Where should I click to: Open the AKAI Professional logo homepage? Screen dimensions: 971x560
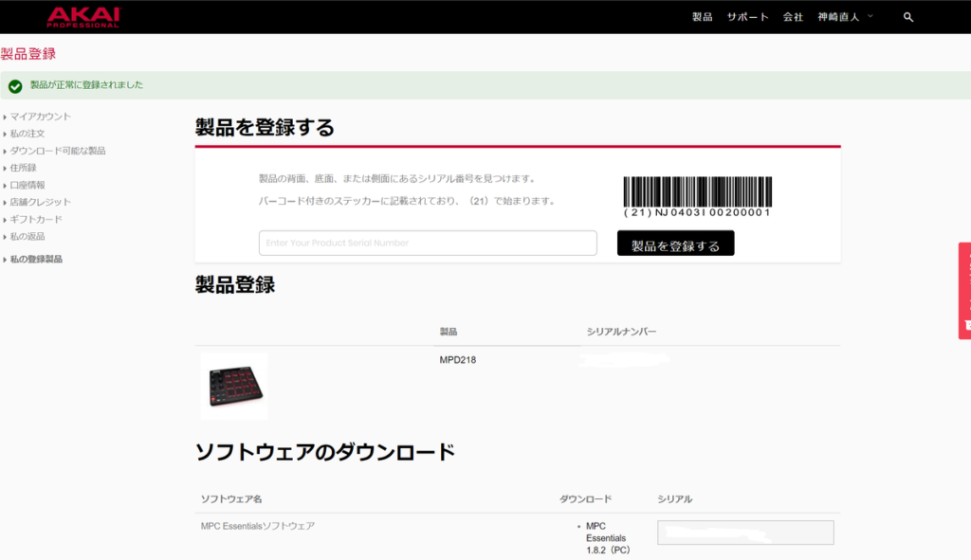click(x=83, y=17)
